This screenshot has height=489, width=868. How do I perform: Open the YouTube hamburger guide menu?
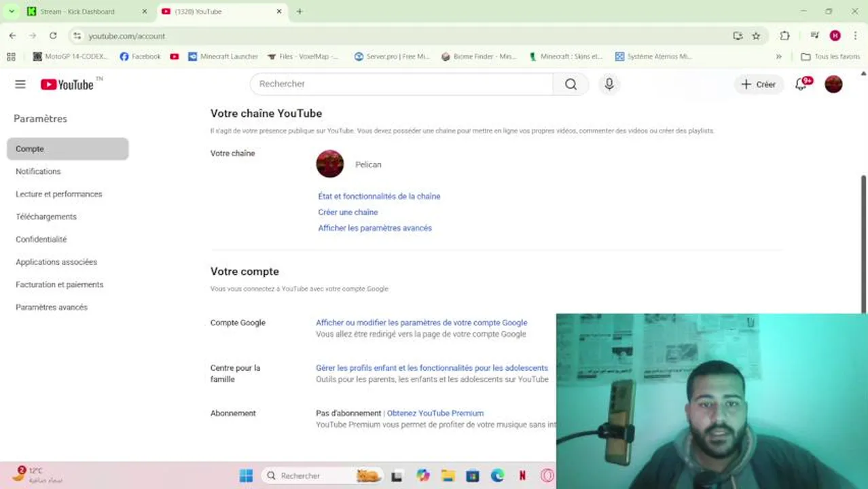coord(20,84)
